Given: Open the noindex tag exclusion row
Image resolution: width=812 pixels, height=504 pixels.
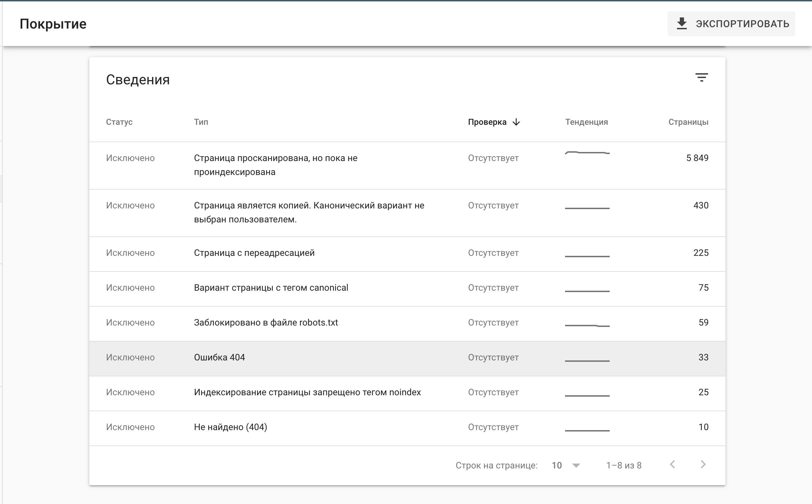Looking at the screenshot, I should (407, 393).
